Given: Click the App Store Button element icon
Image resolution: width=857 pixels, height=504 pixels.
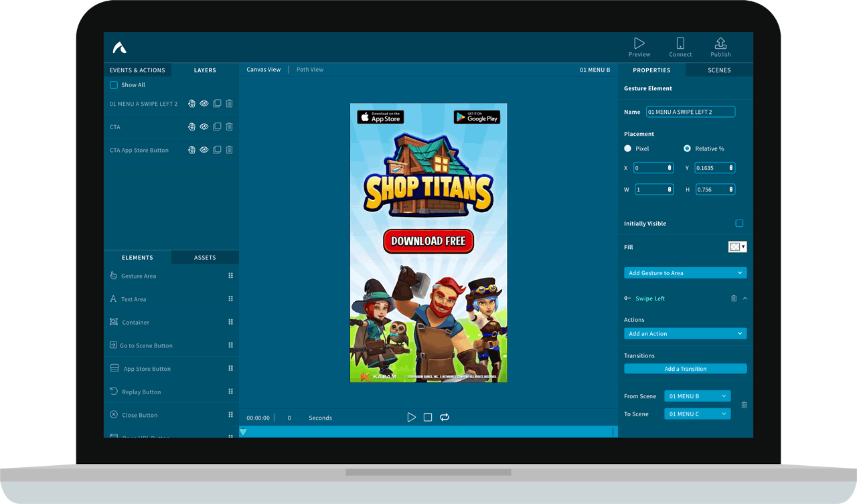Looking at the screenshot, I should [114, 368].
